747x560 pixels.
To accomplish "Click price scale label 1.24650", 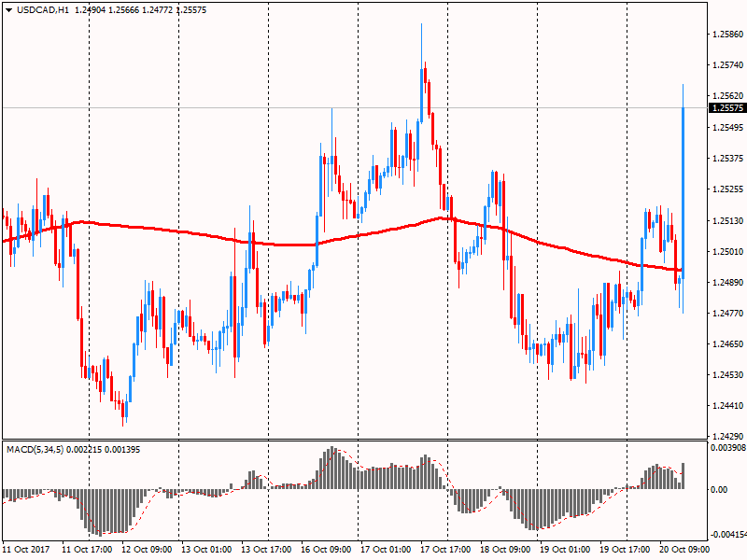I will (727, 343).
